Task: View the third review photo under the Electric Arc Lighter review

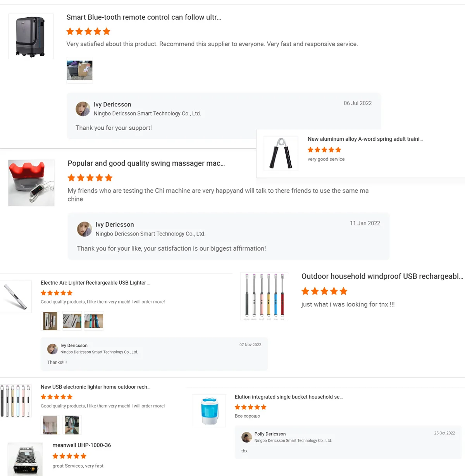Action: click(94, 321)
